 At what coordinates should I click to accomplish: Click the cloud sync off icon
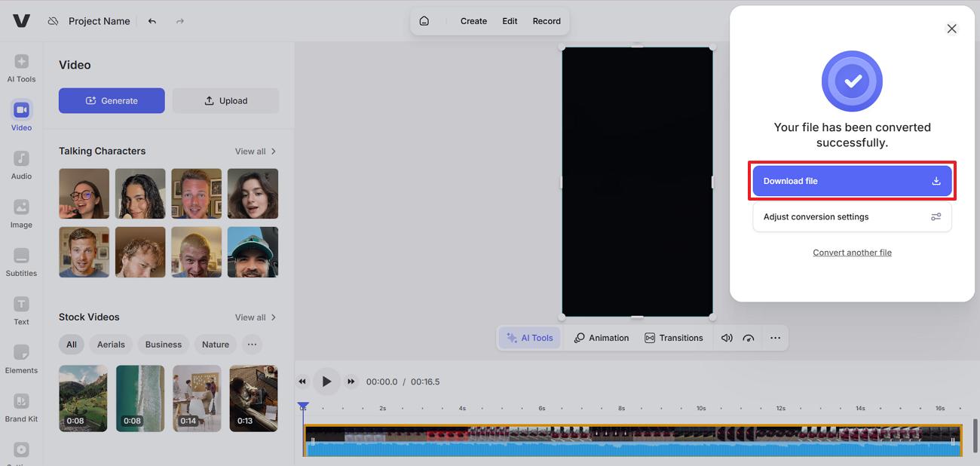coord(53,21)
